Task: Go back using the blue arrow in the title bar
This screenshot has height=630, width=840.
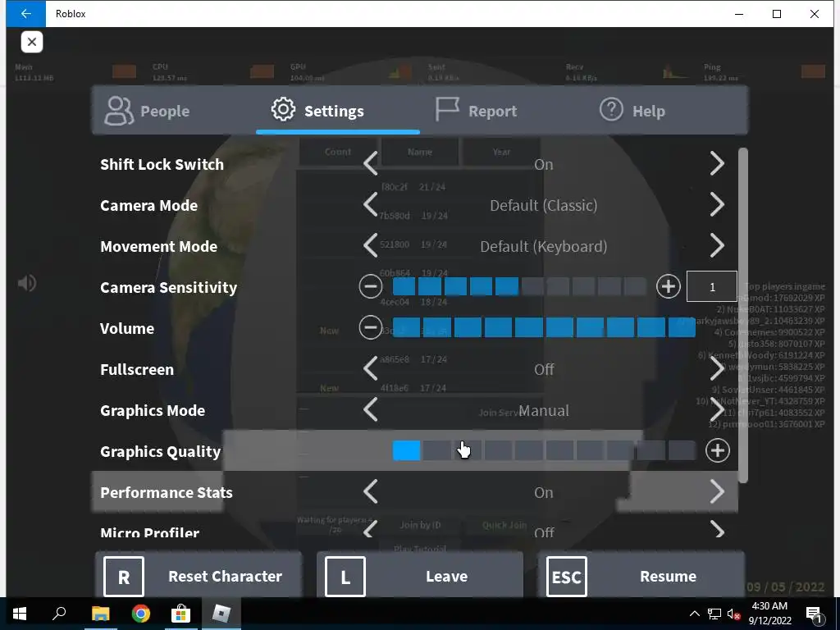Action: click(x=25, y=13)
